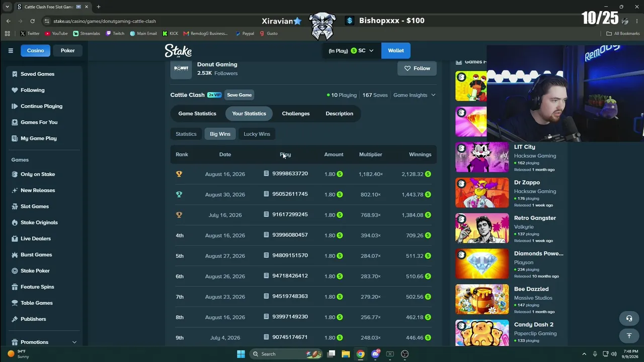Switch to the Casino section
The height and width of the screenshot is (362, 644).
35,50
